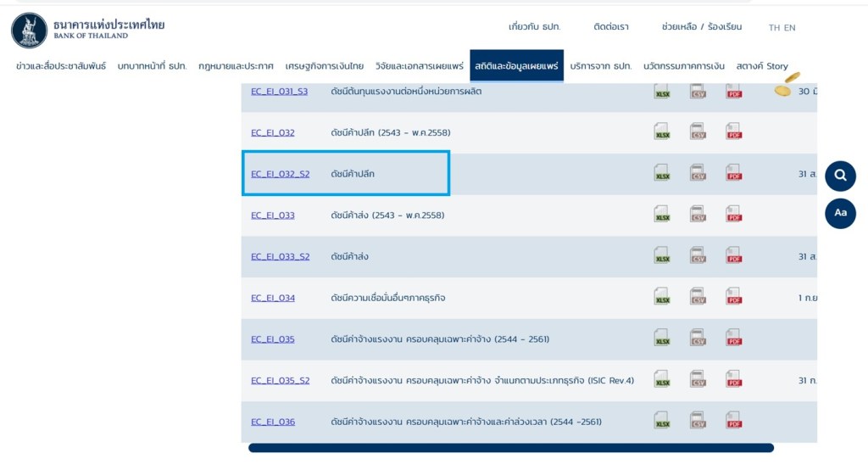Open the บริการจาก ธปท. menu
The height and width of the screenshot is (470, 868).
pos(601,66)
